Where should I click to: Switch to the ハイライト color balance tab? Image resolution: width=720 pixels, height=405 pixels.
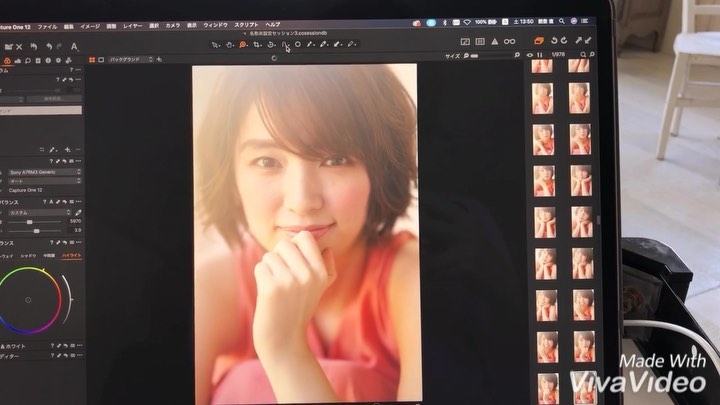(x=69, y=255)
